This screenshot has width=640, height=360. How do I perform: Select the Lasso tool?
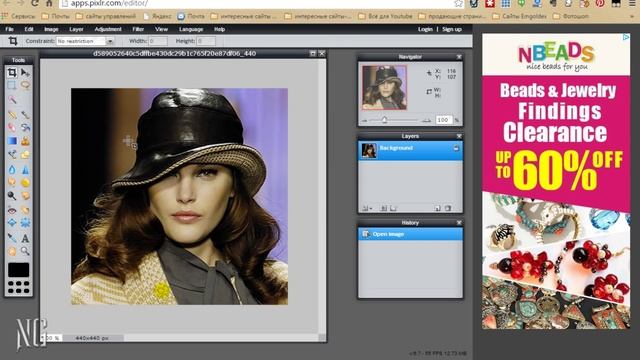tap(25, 85)
